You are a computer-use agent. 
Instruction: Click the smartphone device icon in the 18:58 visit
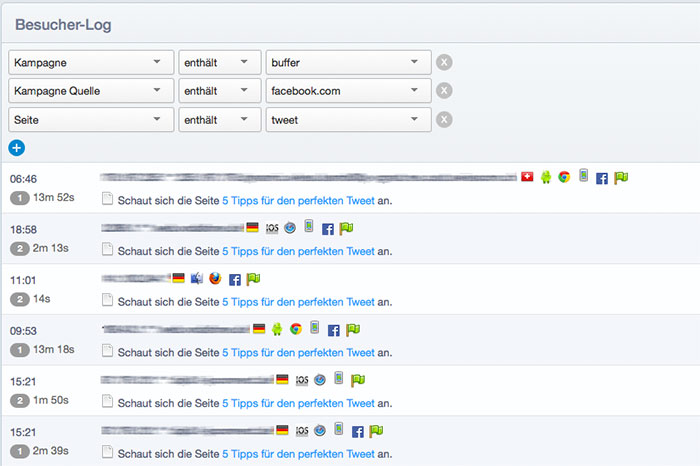[x=308, y=226]
